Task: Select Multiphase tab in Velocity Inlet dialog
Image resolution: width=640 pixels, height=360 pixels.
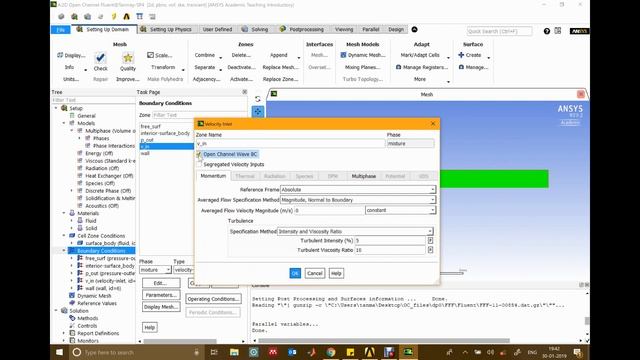Action: pyautogui.click(x=364, y=176)
